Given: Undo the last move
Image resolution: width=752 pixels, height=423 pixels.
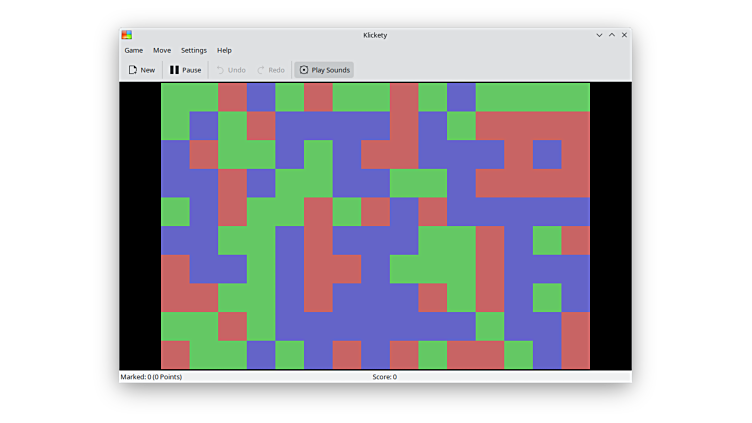Looking at the screenshot, I should pos(230,70).
